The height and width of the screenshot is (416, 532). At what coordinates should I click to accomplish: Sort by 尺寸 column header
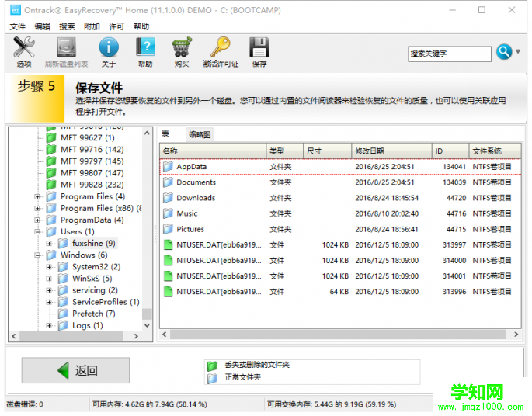(x=327, y=151)
